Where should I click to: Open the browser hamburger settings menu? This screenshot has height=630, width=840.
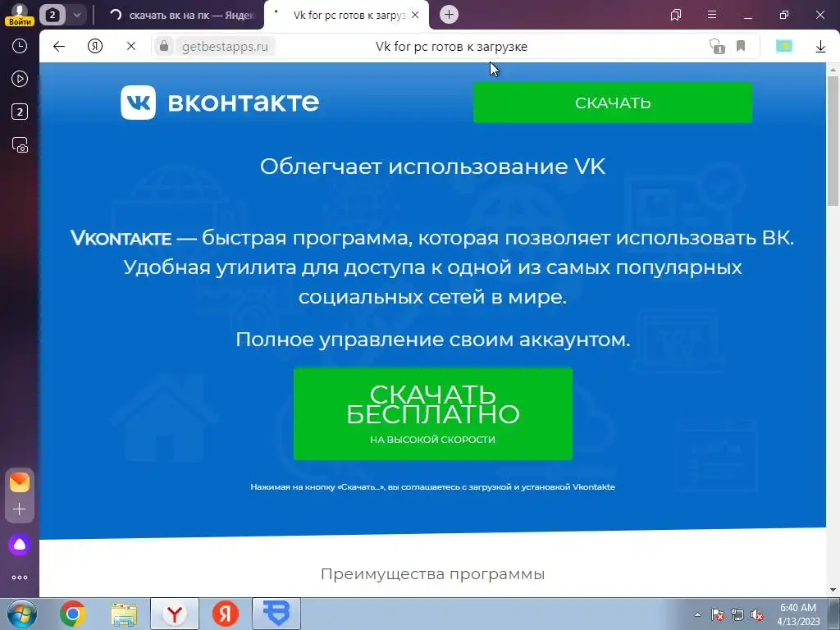(712, 15)
